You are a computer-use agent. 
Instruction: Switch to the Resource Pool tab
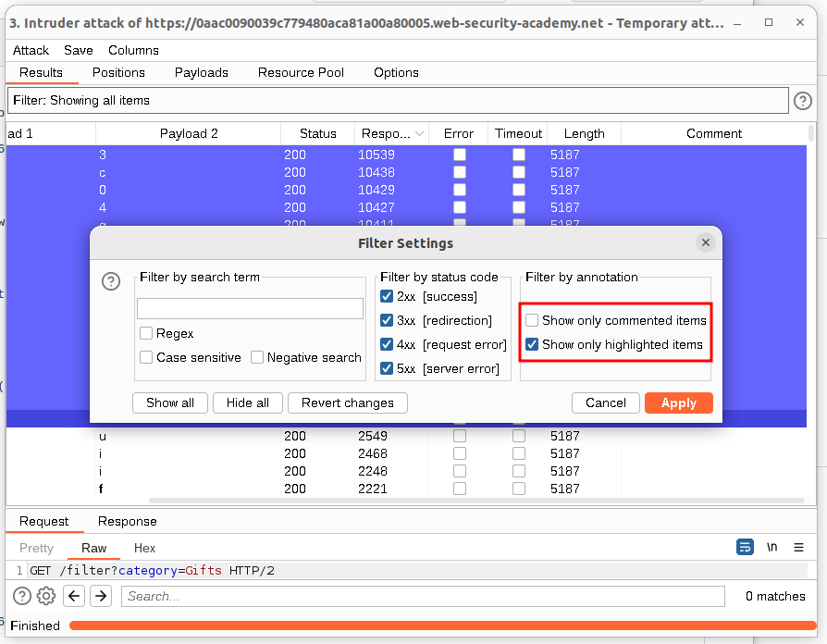(x=301, y=72)
